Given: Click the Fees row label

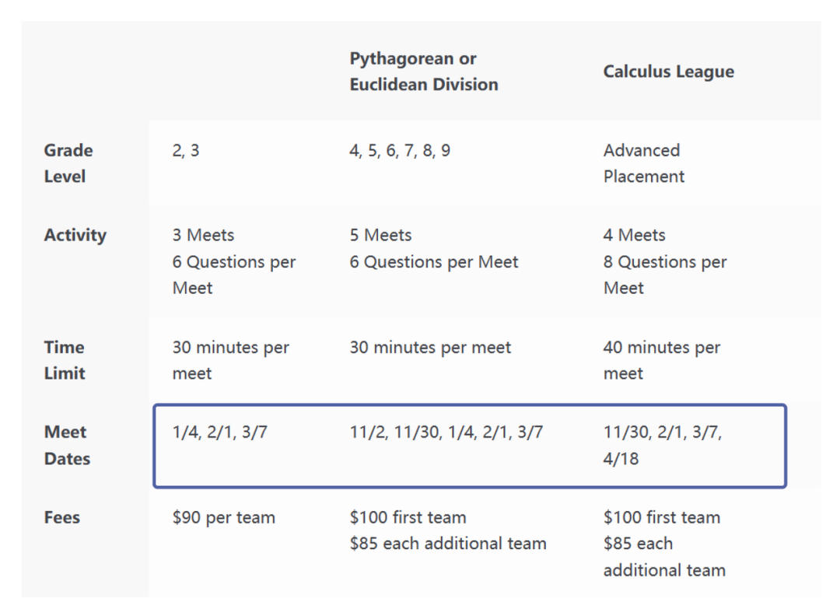Looking at the screenshot, I should click(x=62, y=517).
